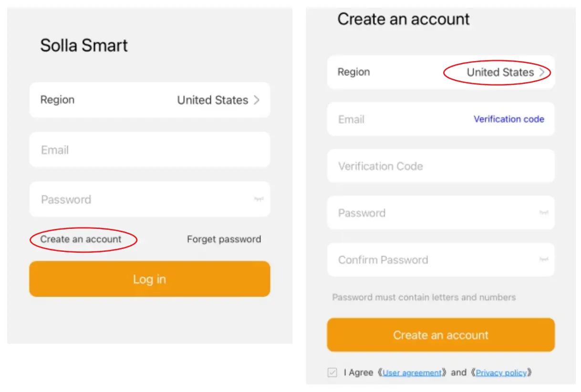The width and height of the screenshot is (581, 392).
Task: Reveal the Password field text on signup form
Action: tap(544, 213)
